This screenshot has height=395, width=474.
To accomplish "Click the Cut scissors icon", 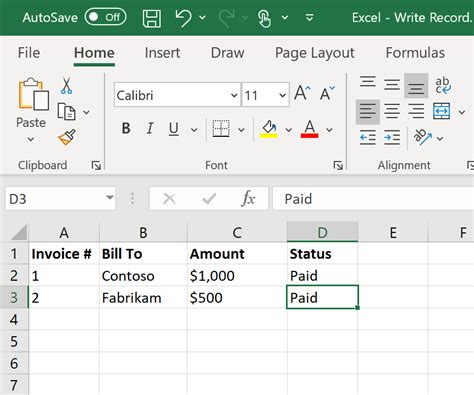I will 66,85.
